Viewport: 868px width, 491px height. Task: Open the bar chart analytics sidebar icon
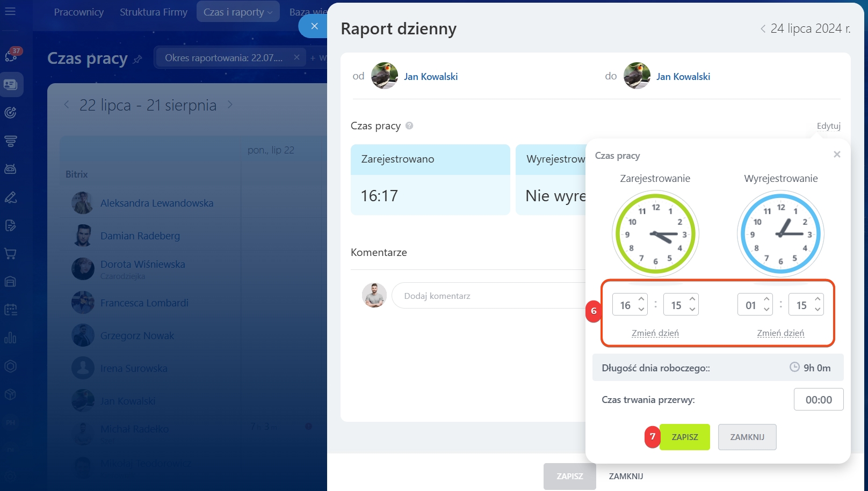point(10,338)
